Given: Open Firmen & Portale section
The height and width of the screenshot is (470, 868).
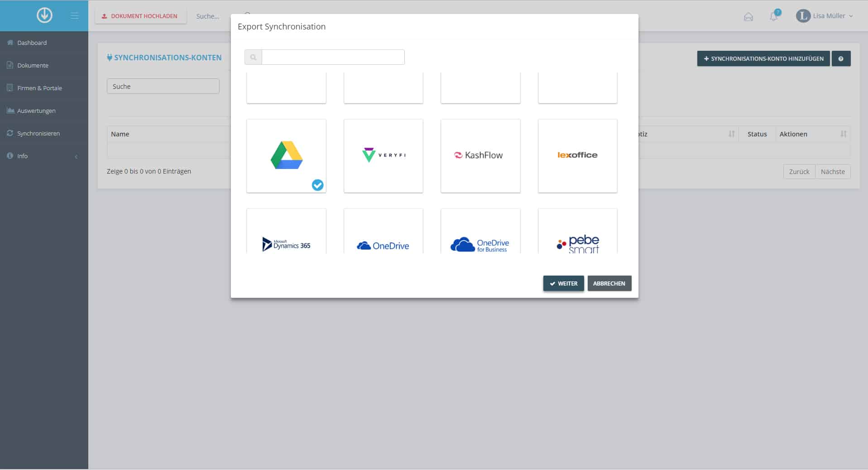Looking at the screenshot, I should [x=44, y=88].
